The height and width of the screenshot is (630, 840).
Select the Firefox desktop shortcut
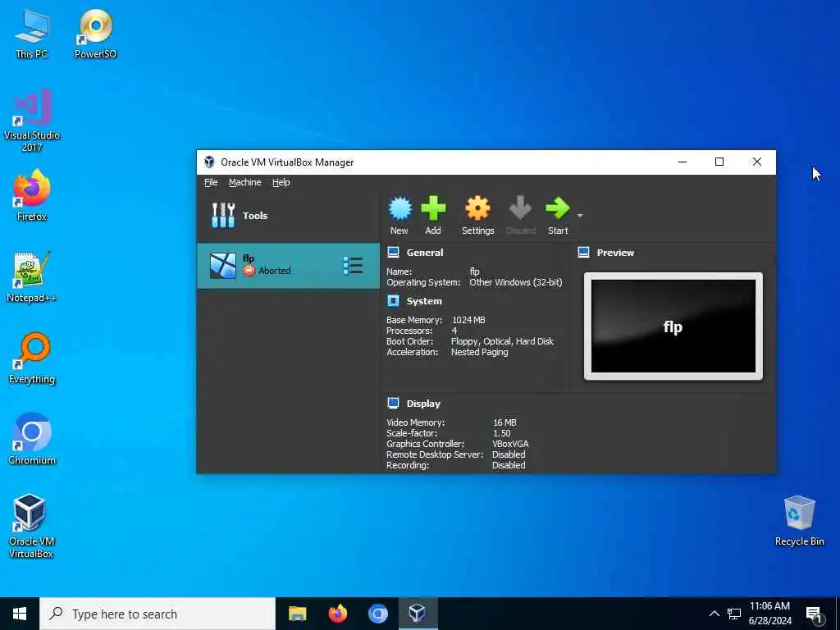click(x=32, y=196)
